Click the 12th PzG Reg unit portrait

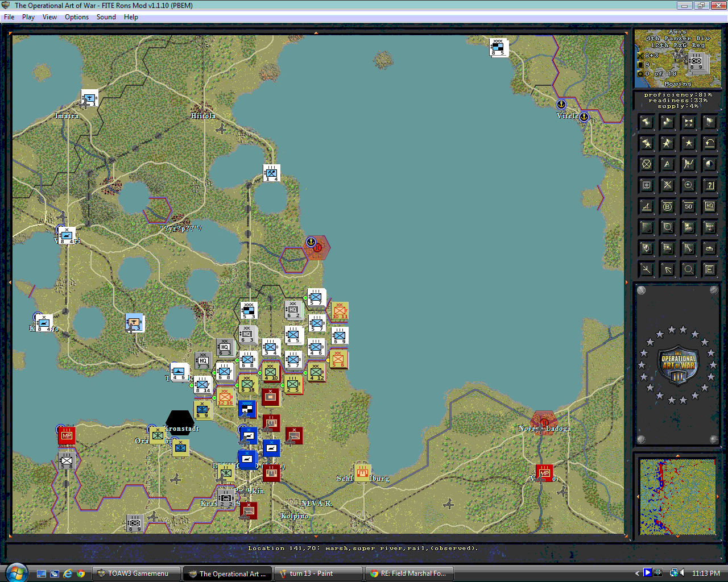698,61
